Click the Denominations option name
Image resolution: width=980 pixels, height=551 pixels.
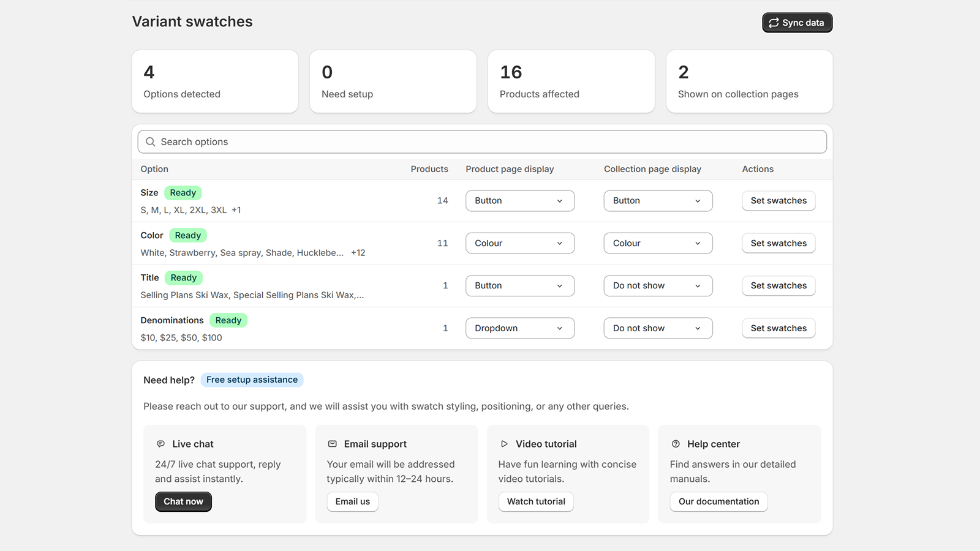[172, 320]
